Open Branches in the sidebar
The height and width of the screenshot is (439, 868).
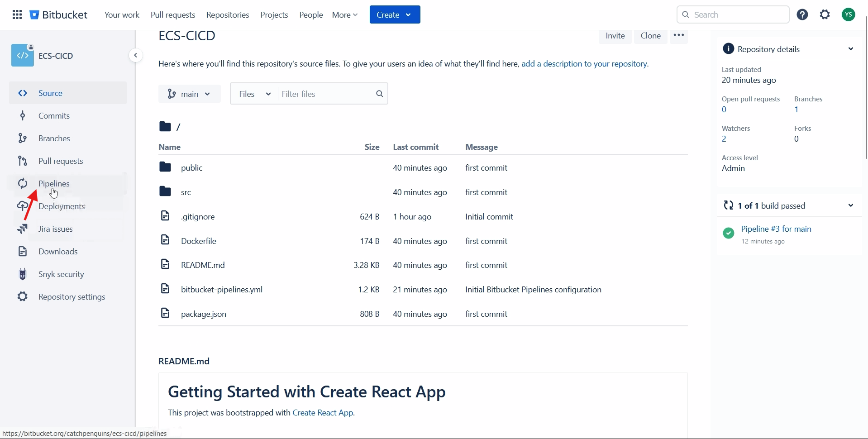[x=68, y=138]
